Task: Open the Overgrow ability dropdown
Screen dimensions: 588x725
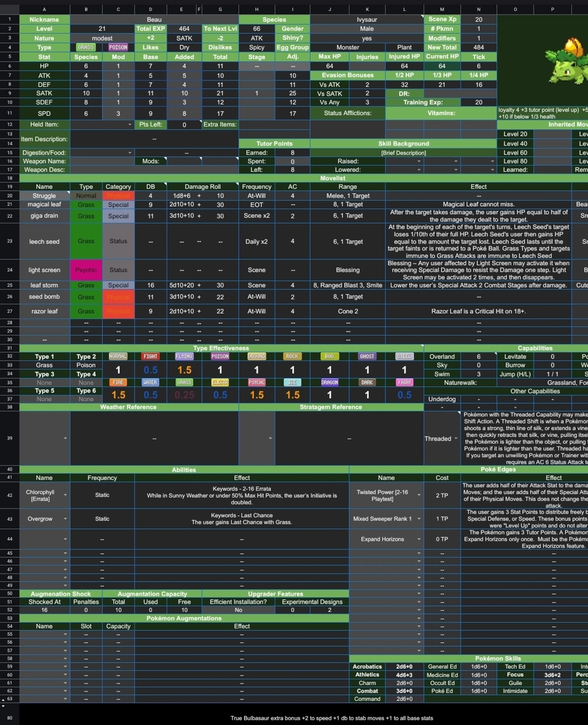Action: coord(65,519)
